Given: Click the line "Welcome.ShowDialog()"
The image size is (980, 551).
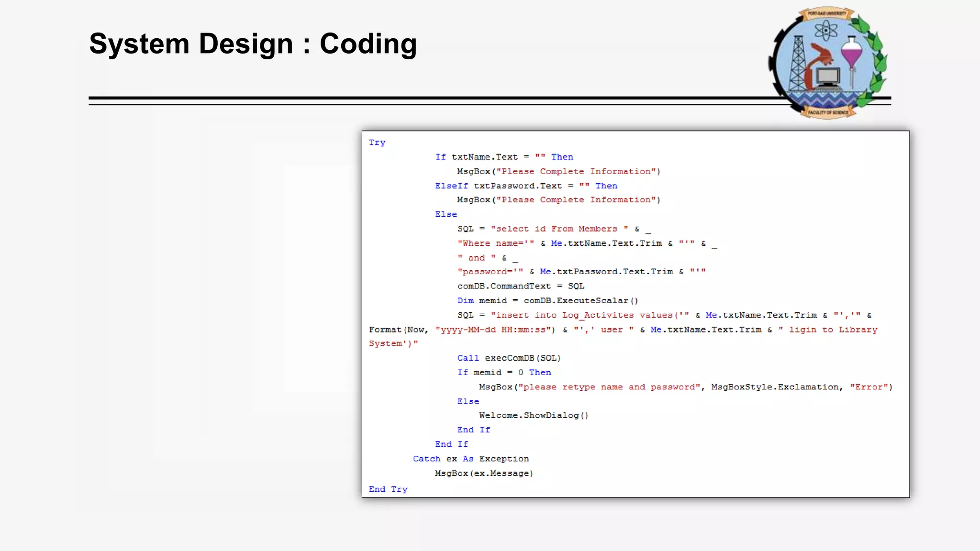Looking at the screenshot, I should click(x=534, y=415).
